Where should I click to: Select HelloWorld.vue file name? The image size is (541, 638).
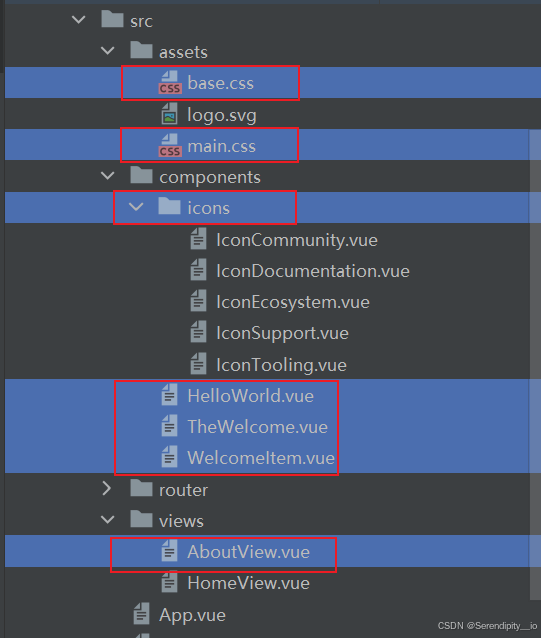tap(251, 396)
